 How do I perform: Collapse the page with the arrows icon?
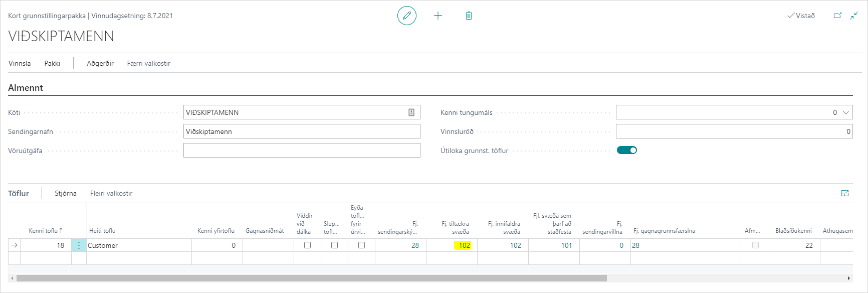(854, 16)
